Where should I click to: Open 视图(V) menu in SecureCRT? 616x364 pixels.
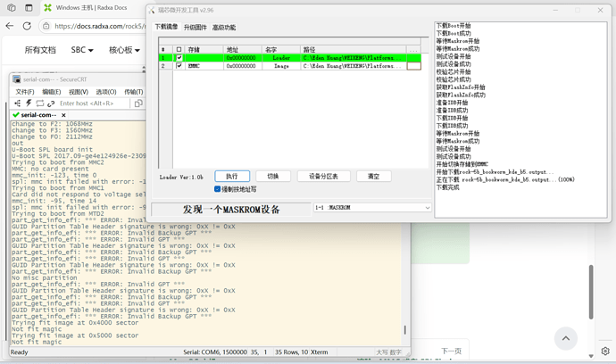coord(79,92)
